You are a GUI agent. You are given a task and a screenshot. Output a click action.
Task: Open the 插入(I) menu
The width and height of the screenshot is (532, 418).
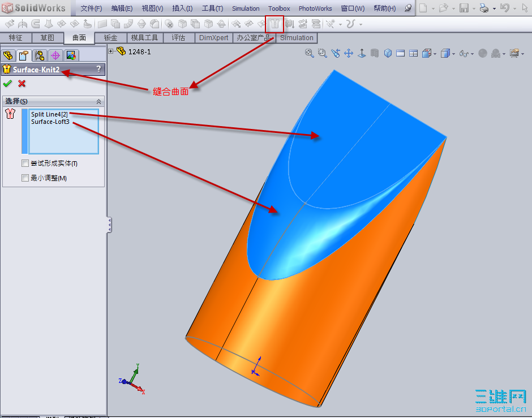[x=182, y=8]
